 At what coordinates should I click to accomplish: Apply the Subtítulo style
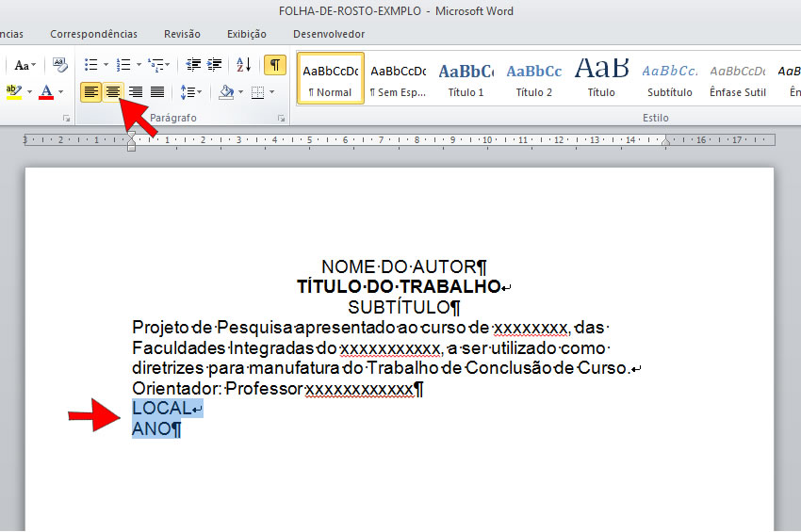pos(670,78)
